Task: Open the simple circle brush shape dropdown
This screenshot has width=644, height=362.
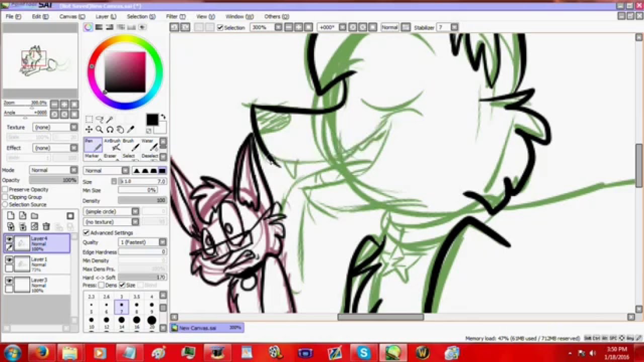Action: tap(111, 212)
